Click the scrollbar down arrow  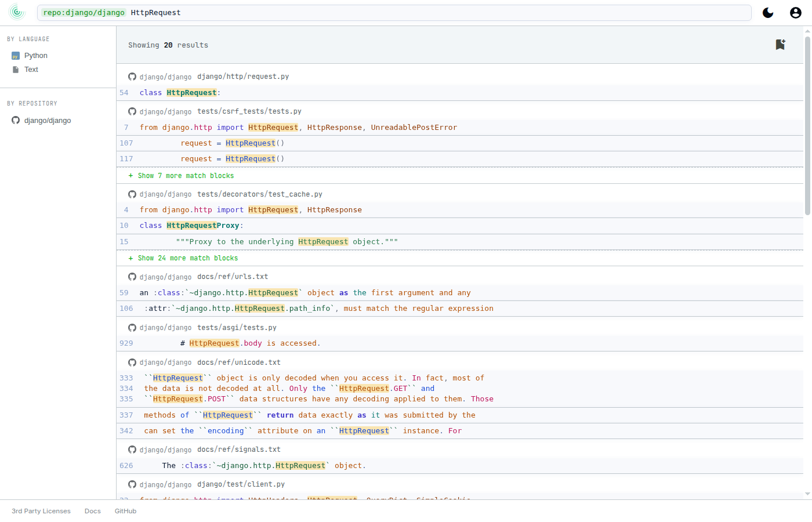[x=807, y=494]
